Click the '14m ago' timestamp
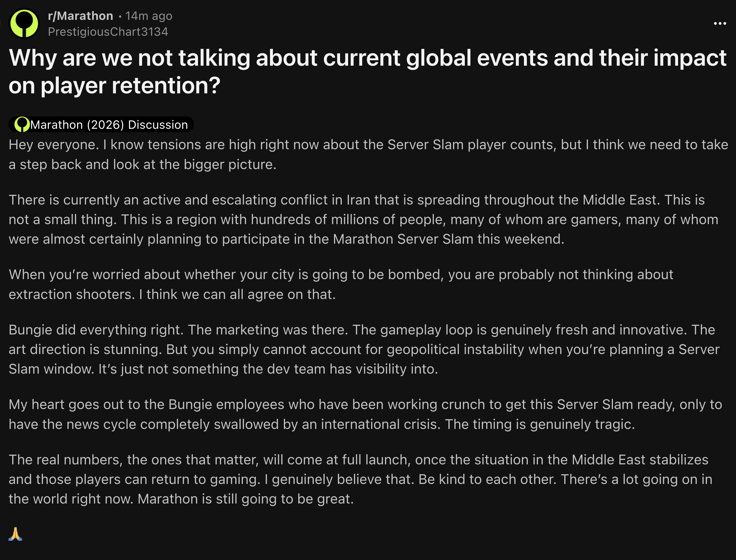 click(149, 16)
